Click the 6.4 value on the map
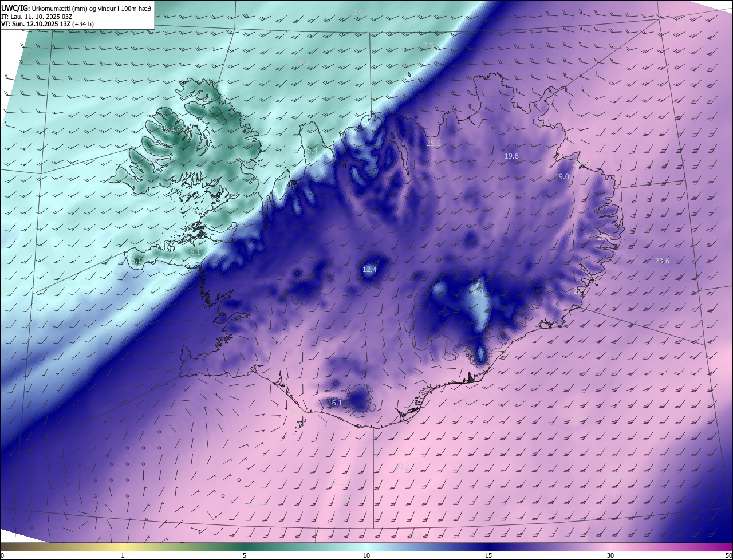The width and height of the screenshot is (733, 560). [312, 150]
